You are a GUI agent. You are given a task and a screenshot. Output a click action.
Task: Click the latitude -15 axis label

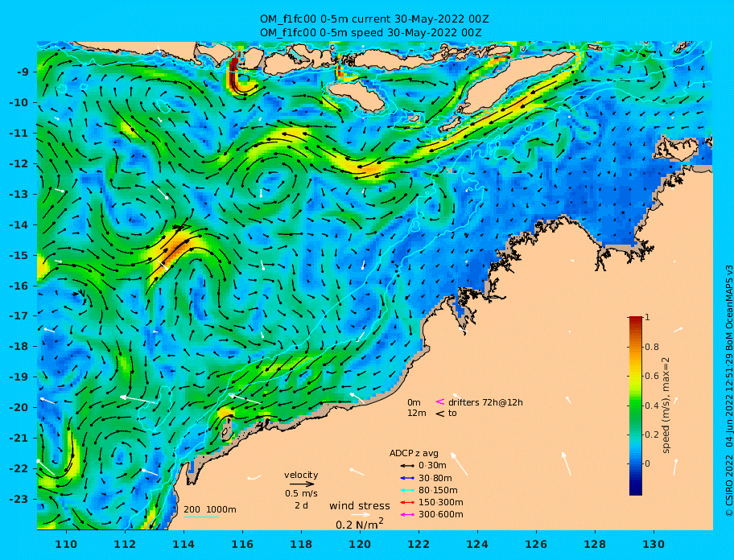19,255
